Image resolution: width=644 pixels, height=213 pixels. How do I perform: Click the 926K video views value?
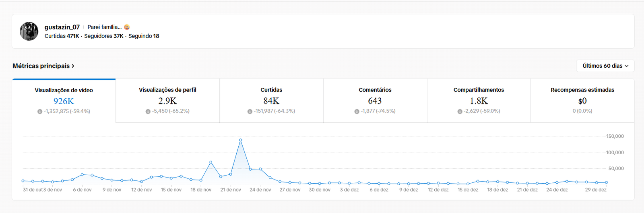click(64, 101)
